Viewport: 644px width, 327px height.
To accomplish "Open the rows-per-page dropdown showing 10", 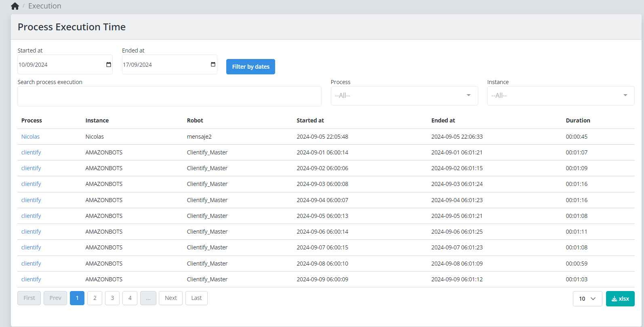I will [x=587, y=299].
